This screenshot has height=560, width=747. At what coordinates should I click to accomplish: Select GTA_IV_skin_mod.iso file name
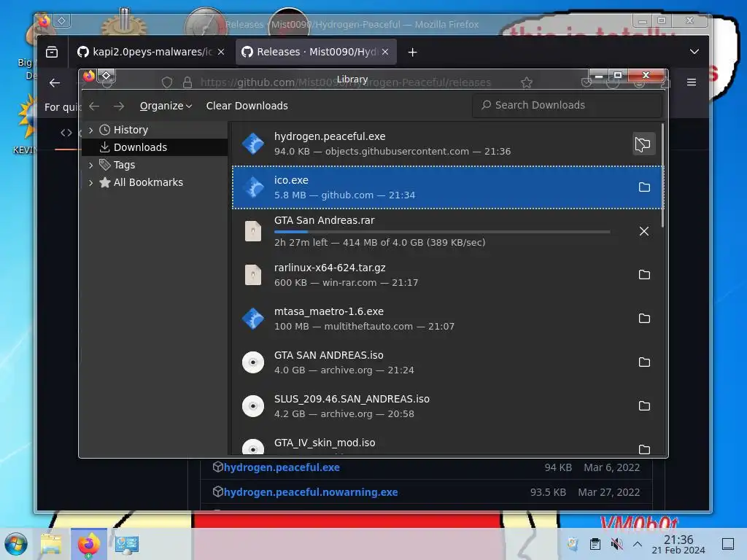325,443
